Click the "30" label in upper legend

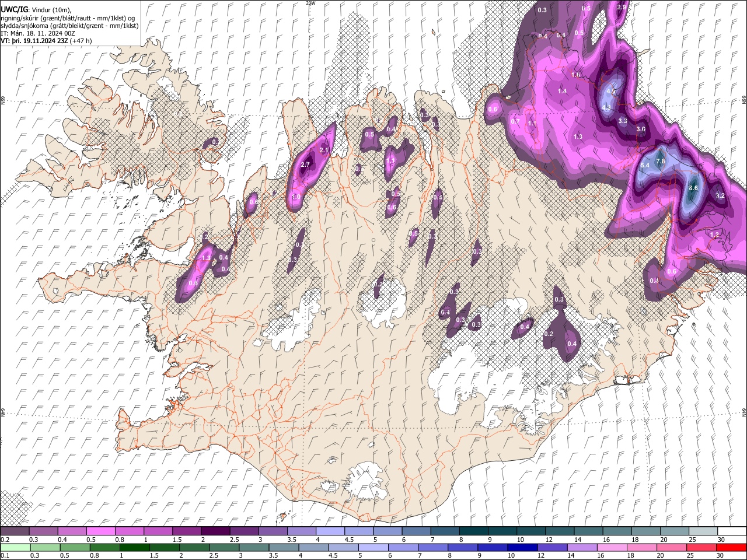[x=721, y=540]
